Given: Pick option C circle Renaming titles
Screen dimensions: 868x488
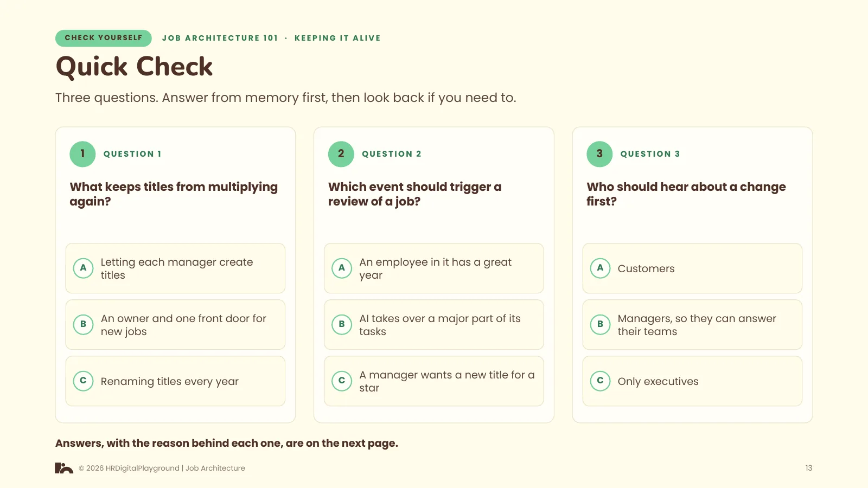Looking at the screenshot, I should (83, 381).
